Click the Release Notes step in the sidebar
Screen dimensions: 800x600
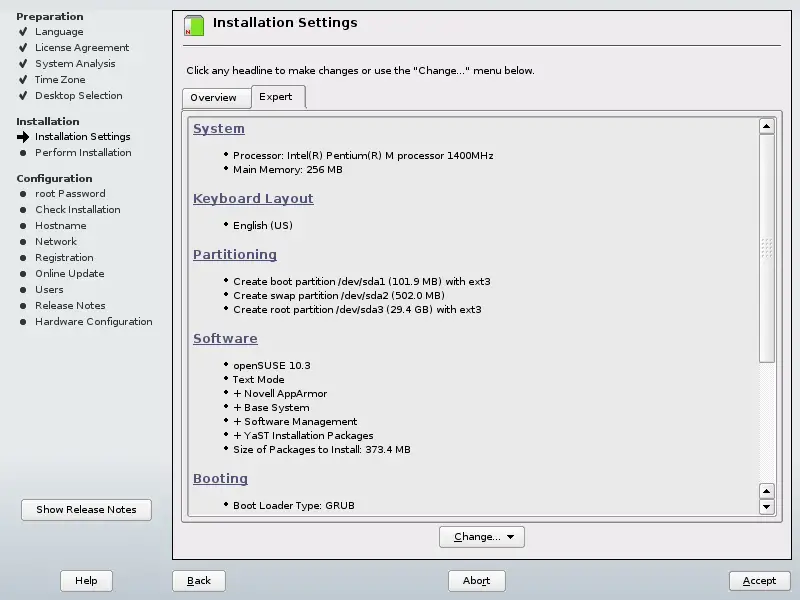(70, 306)
